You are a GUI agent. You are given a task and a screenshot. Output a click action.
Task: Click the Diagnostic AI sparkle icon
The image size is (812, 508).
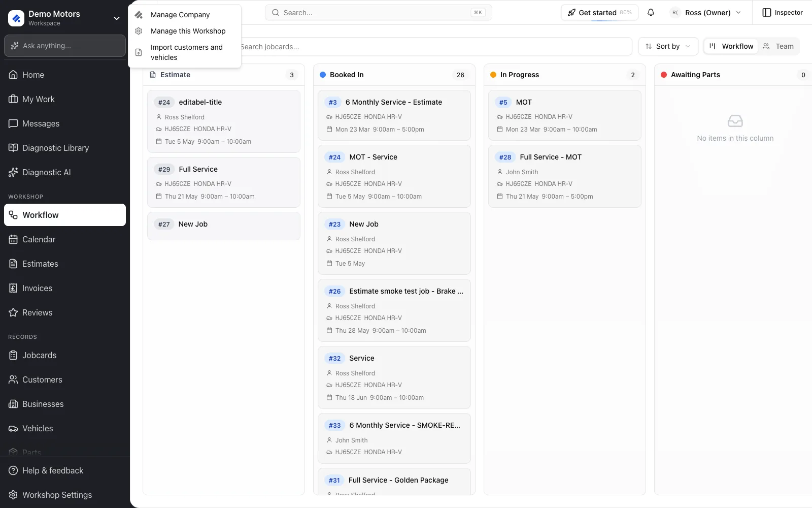(x=13, y=172)
